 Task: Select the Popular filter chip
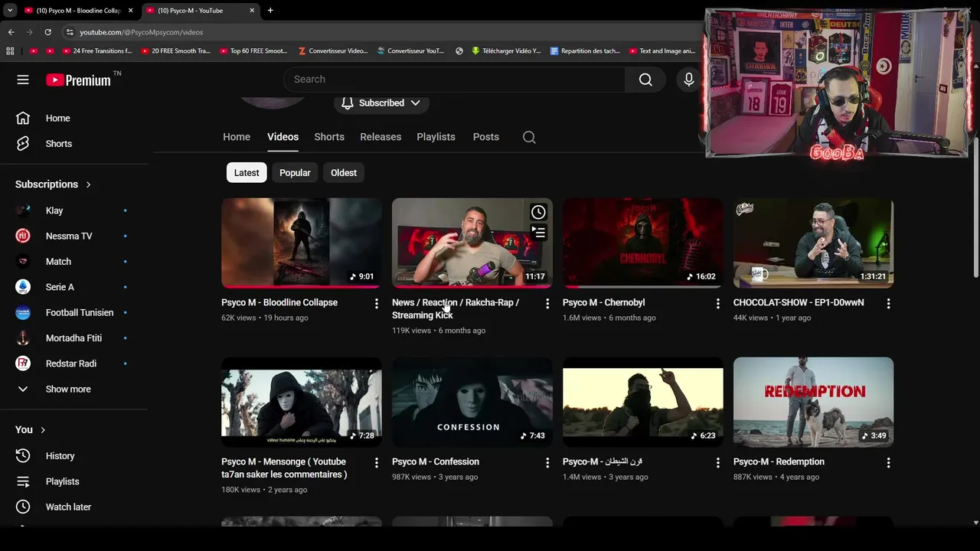(295, 173)
